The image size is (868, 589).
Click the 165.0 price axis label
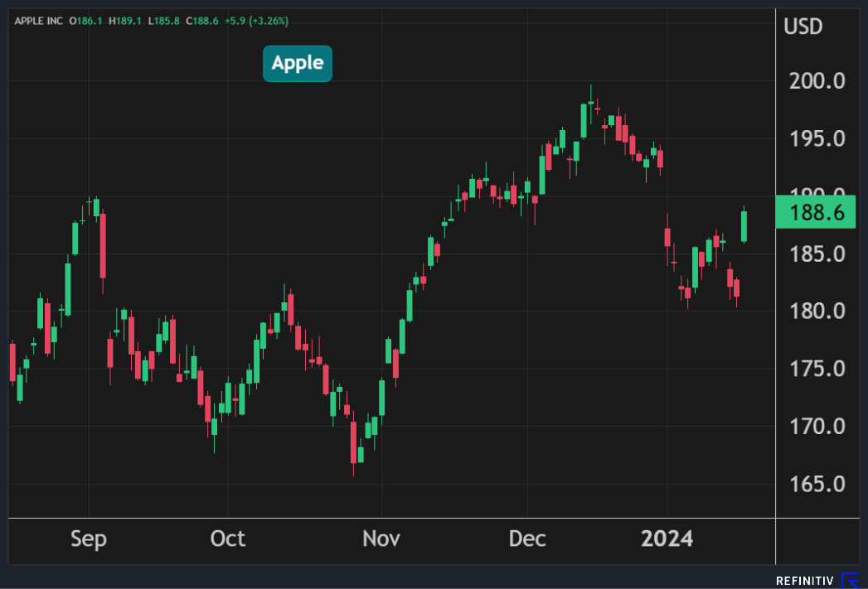[816, 484]
